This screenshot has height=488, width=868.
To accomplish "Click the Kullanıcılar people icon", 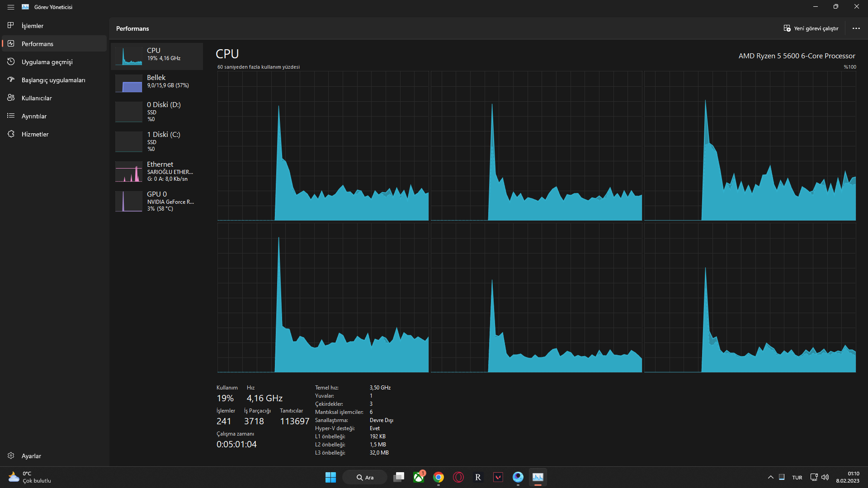I will click(x=11, y=98).
